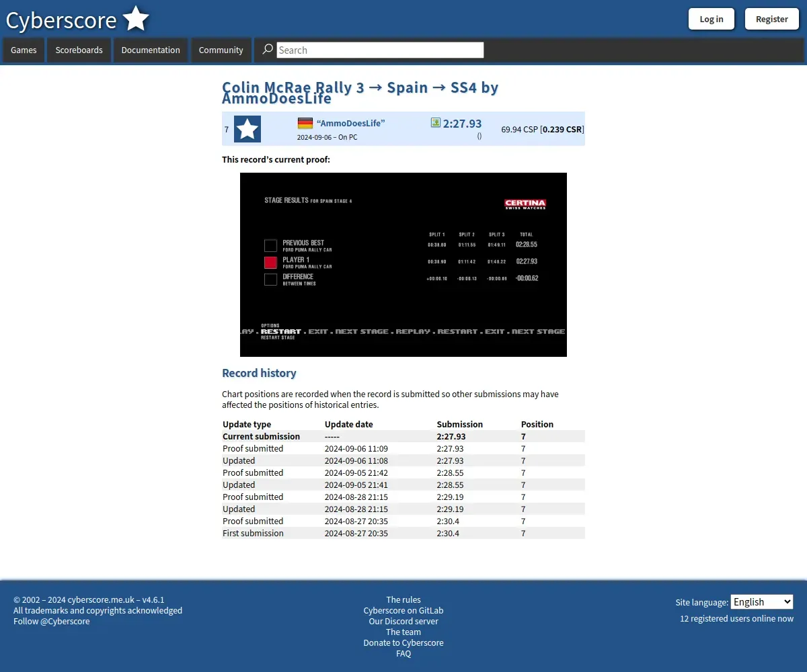Viewport: 807px width, 672px height.
Task: Click the date 2024-09-06 11:09
Action: coord(356,448)
